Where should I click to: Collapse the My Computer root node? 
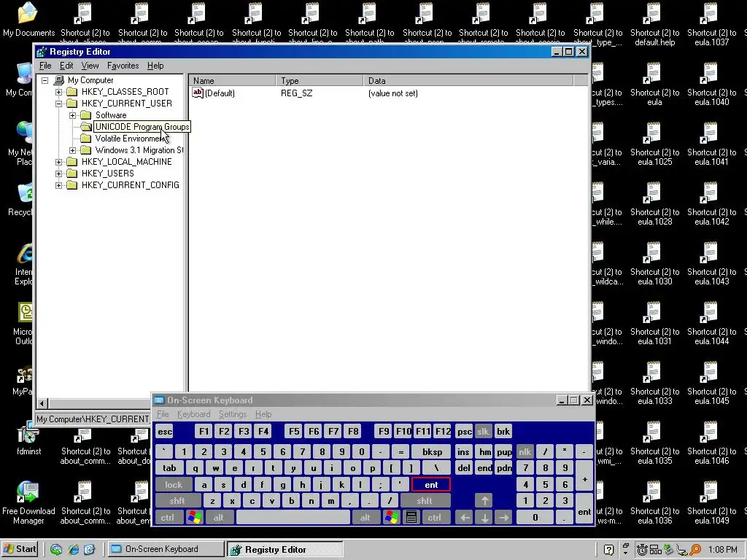click(x=44, y=80)
